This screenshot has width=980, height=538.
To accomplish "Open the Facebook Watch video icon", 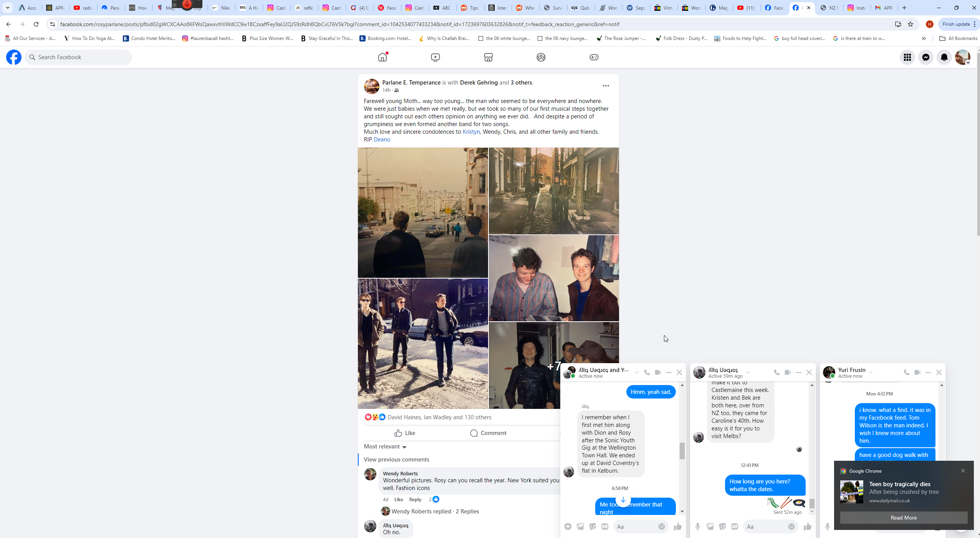I will point(435,57).
